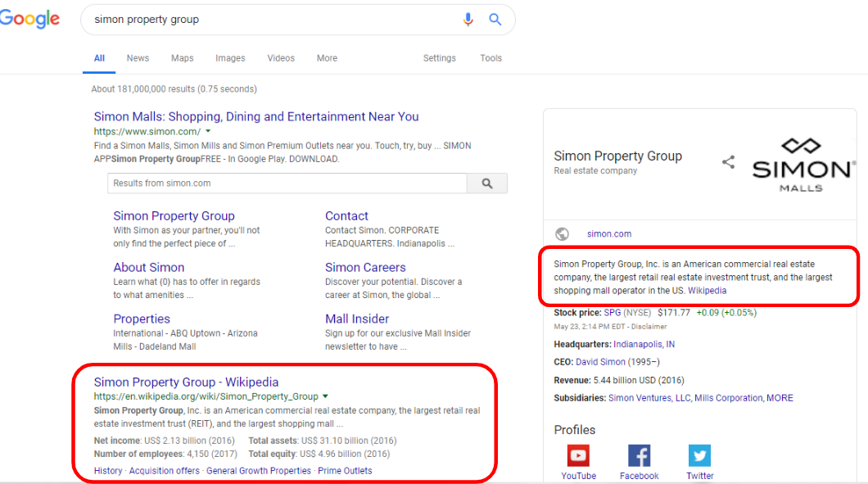Click the '+0.09 (+0.05%)' price change text
868x484 pixels.
click(726, 313)
